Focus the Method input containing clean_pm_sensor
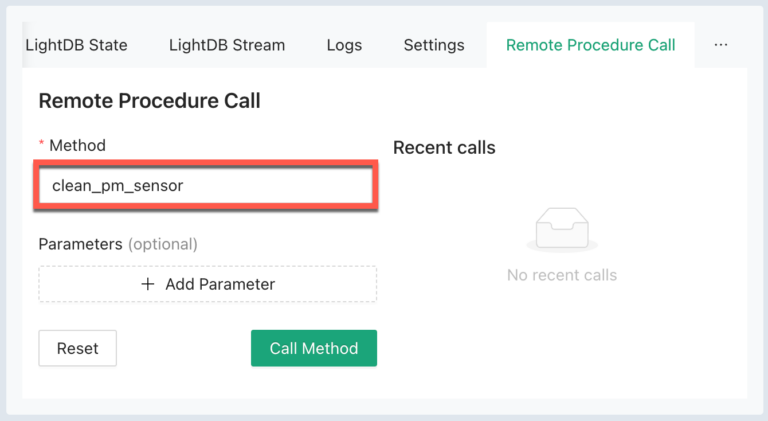768x421 pixels. coord(206,186)
